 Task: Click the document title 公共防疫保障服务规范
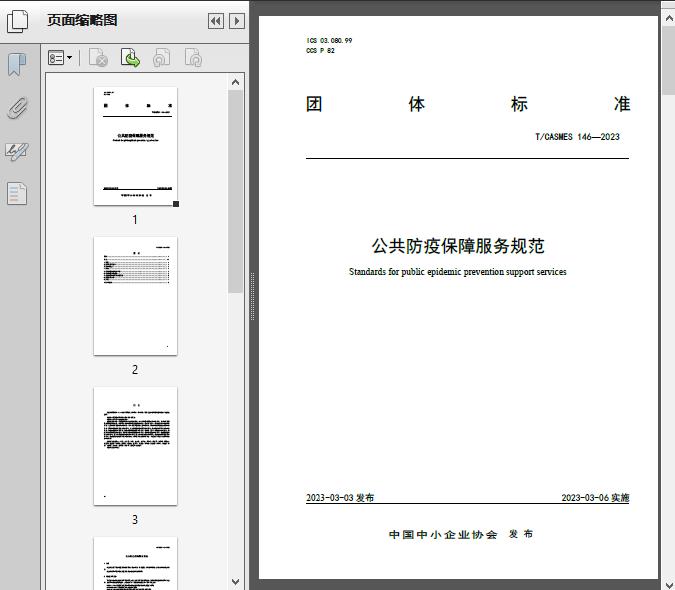pyautogui.click(x=458, y=246)
